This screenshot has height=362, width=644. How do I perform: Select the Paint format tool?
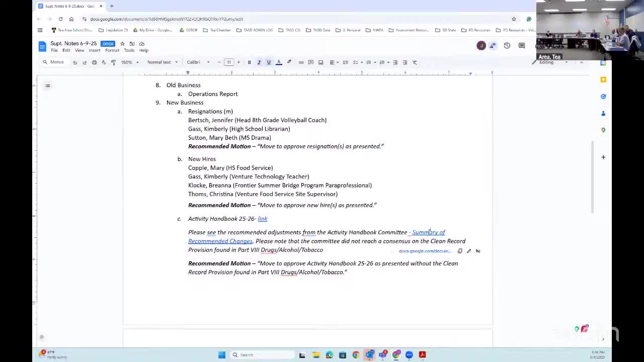(113, 62)
